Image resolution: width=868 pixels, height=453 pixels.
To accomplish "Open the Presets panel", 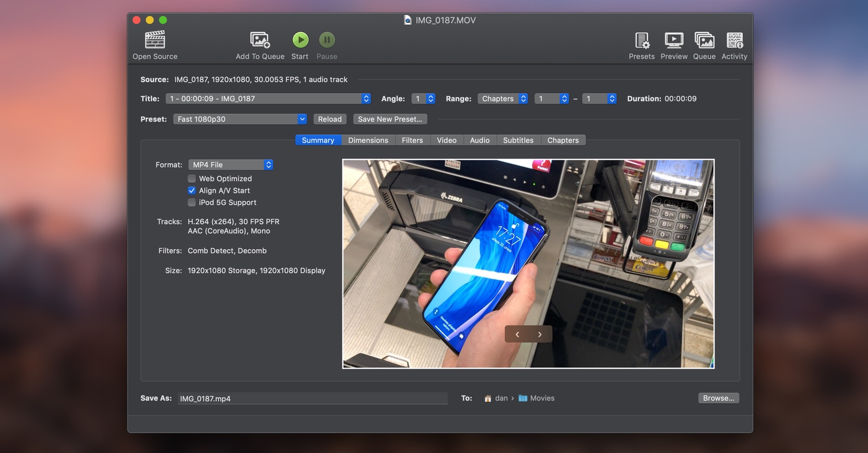I will coord(642,41).
